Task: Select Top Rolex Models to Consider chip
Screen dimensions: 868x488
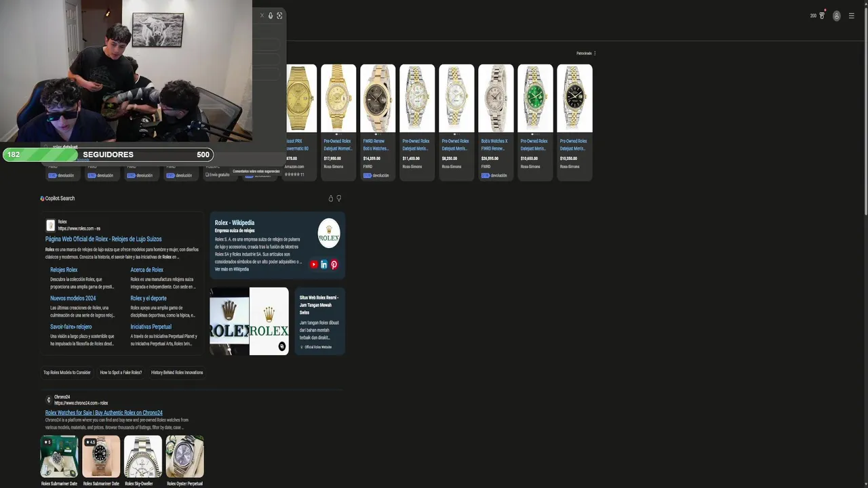Action: (x=67, y=373)
